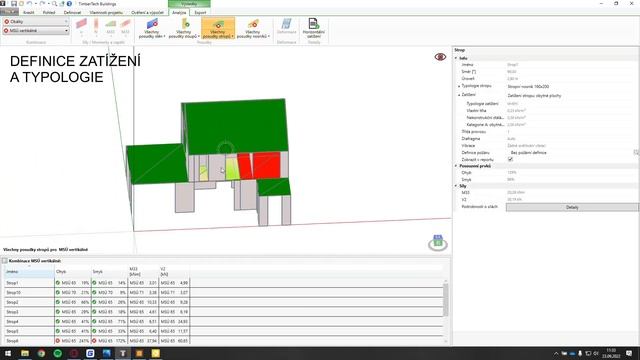This screenshot has height=360, width=640.
Task: Open Všechny posudky stěn results
Action: (152, 29)
